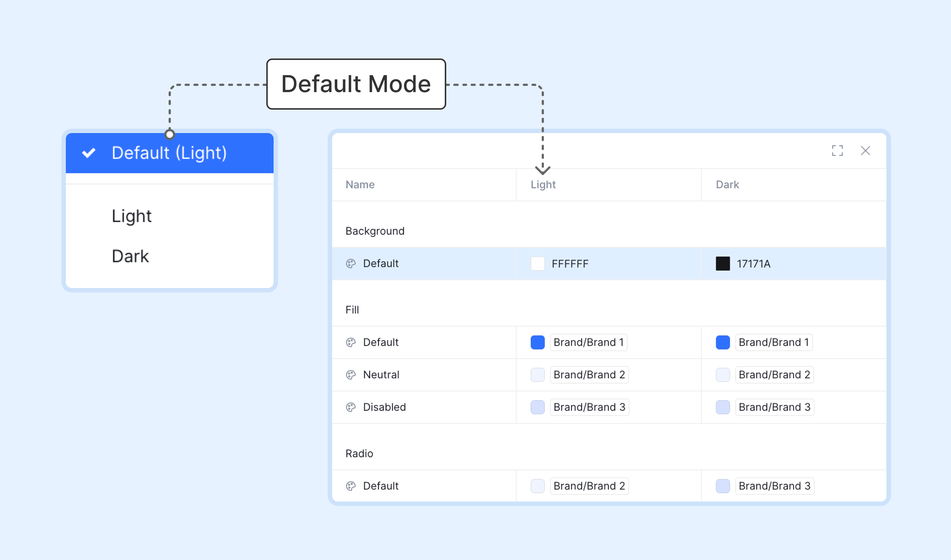Click the Background group heading
This screenshot has width=951, height=560.
point(375,231)
